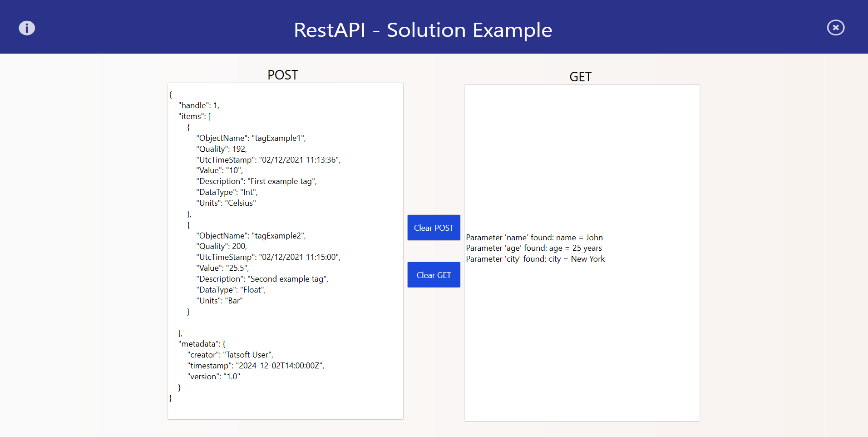The width and height of the screenshot is (868, 437).
Task: Click the "Quality": 192 line
Action: 222,149
